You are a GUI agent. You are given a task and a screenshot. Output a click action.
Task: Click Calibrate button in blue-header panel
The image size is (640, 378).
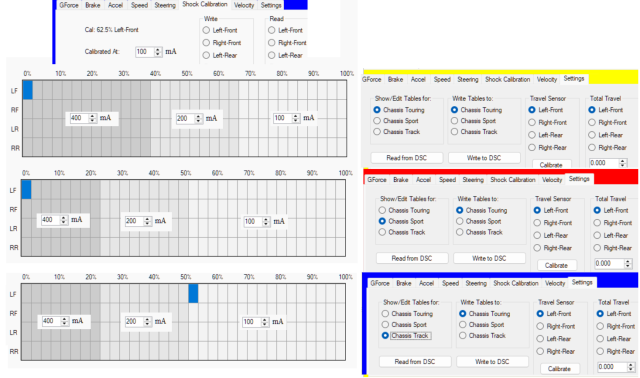(x=559, y=369)
